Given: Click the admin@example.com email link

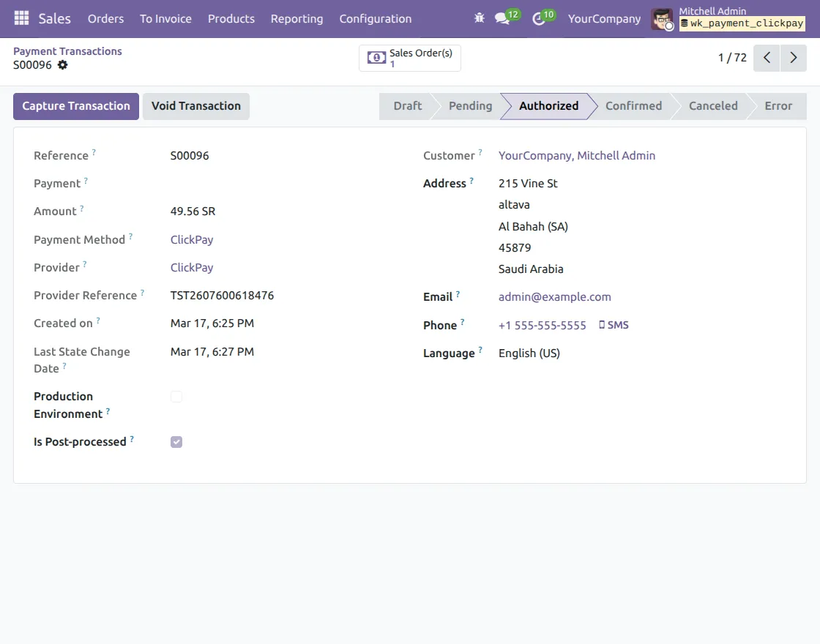Looking at the screenshot, I should click(x=554, y=297).
